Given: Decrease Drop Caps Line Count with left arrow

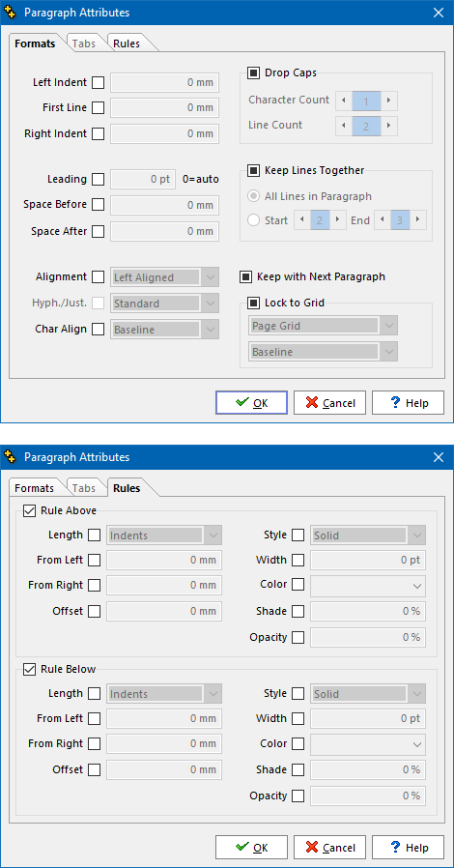Looking at the screenshot, I should click(x=344, y=126).
